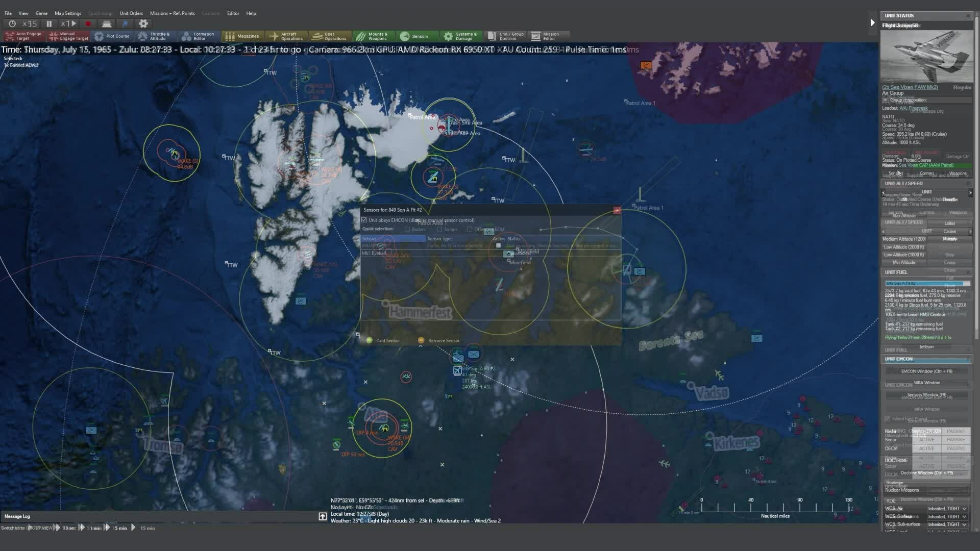
Task: Click the Jettison button
Action: point(926,347)
